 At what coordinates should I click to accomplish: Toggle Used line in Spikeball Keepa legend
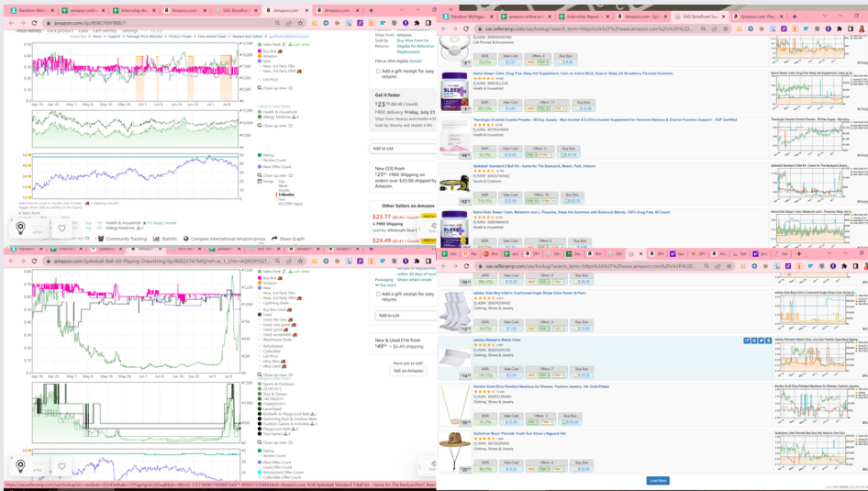[x=264, y=315]
